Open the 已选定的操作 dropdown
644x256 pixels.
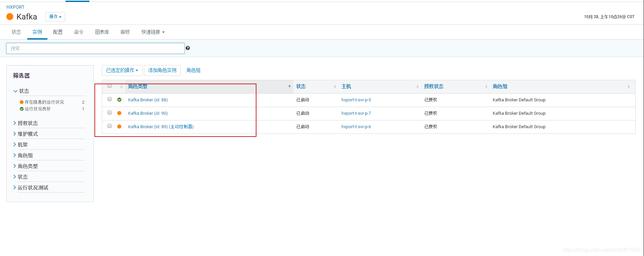click(x=122, y=70)
